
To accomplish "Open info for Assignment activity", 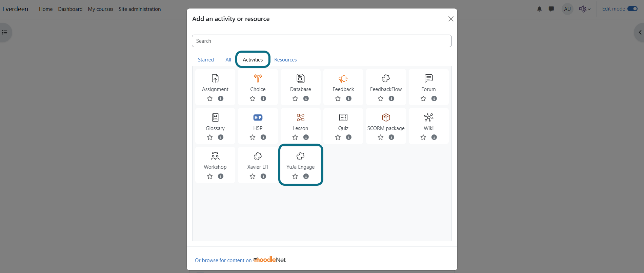I will (x=221, y=98).
